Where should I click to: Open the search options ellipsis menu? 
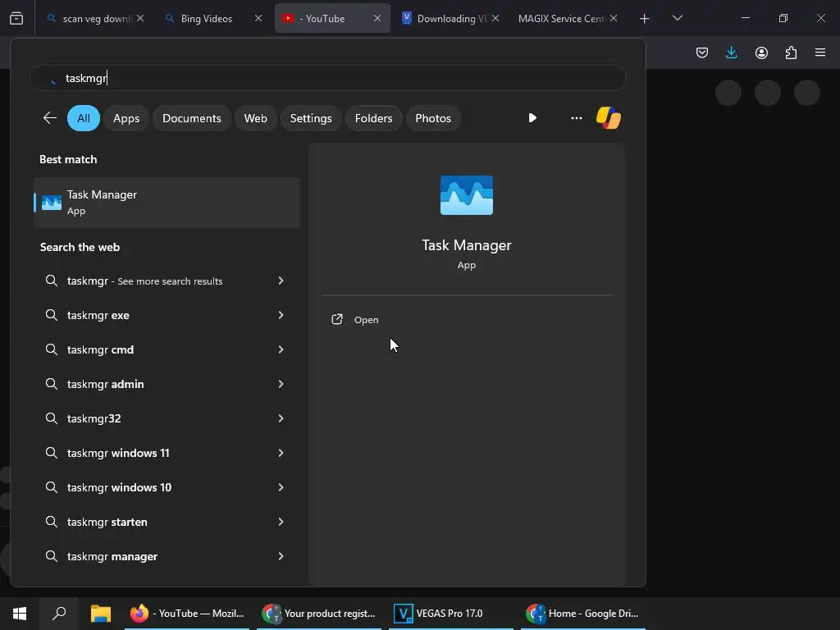pos(577,118)
